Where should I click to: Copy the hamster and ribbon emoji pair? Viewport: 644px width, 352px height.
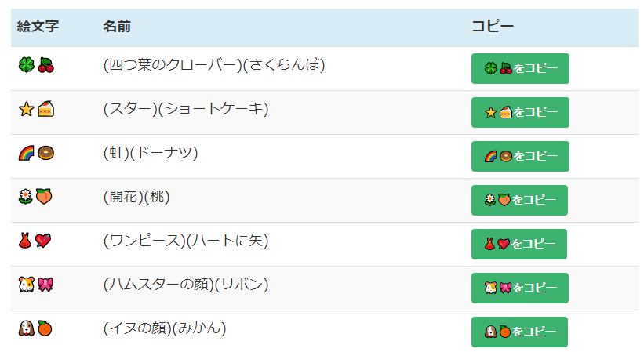click(520, 288)
